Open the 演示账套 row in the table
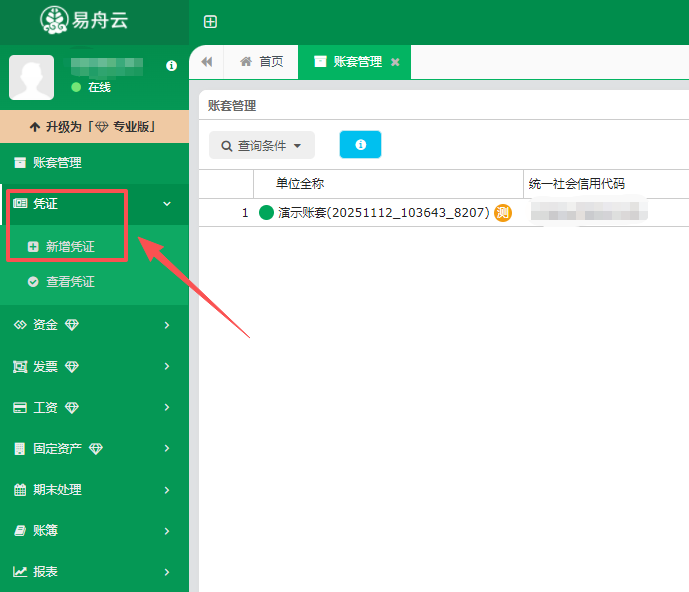Image resolution: width=689 pixels, height=592 pixels. tap(383, 212)
